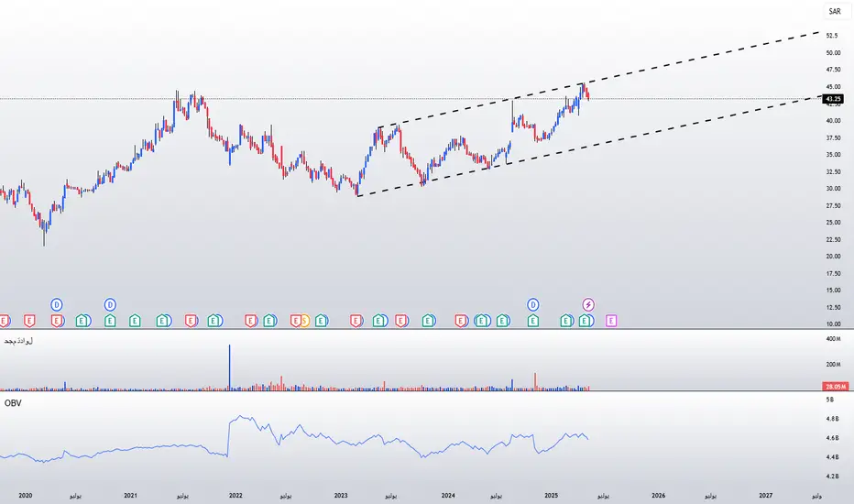
Task: Click the green E marker just right of the orange S
Action: (x=322, y=321)
